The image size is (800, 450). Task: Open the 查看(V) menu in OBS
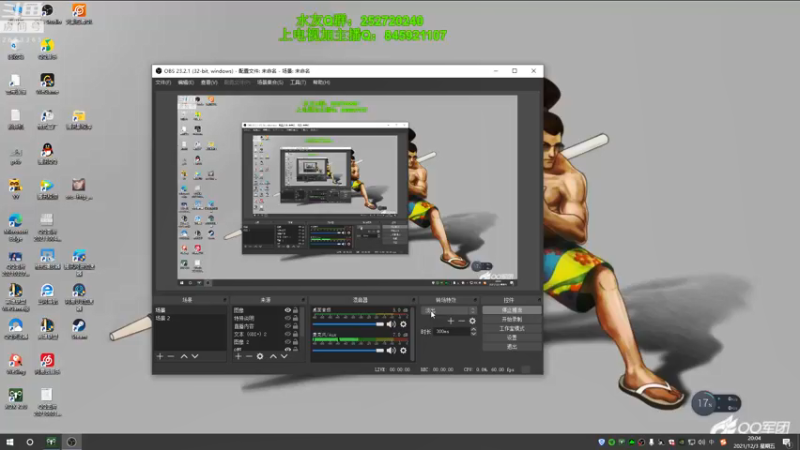click(x=209, y=82)
